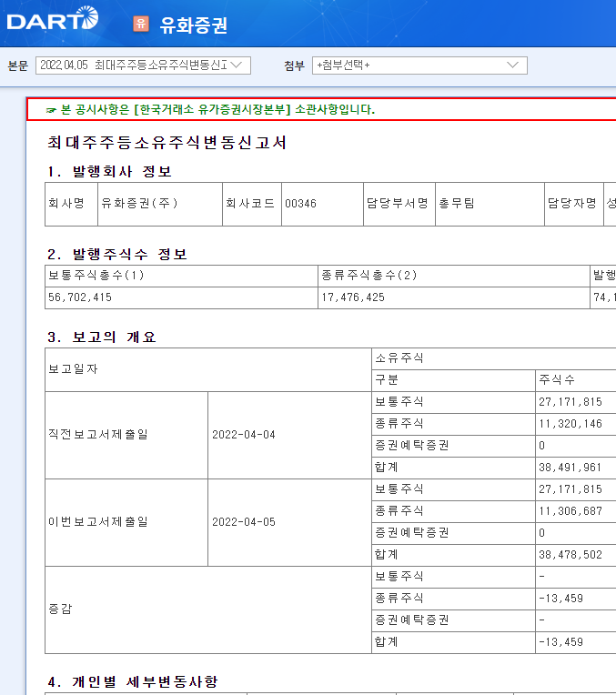Image resolution: width=616 pixels, height=695 pixels.
Task: Select 종류주식 change value -13,459
Action: (x=560, y=599)
